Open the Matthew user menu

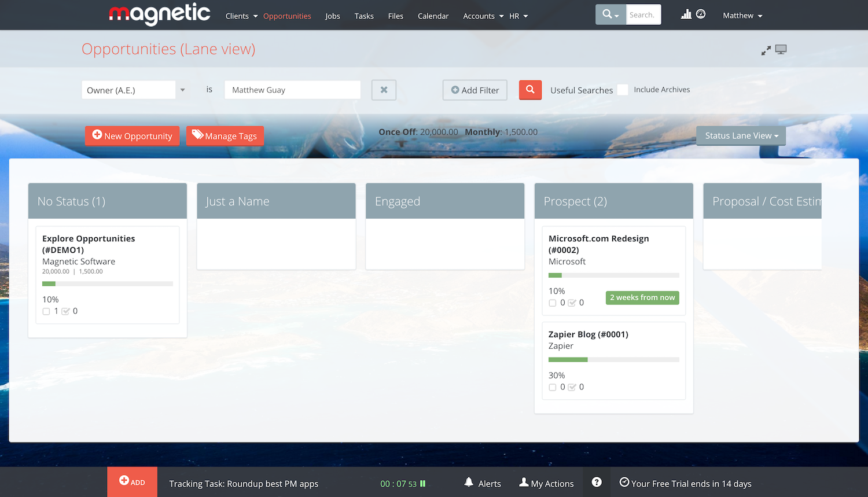coord(742,16)
